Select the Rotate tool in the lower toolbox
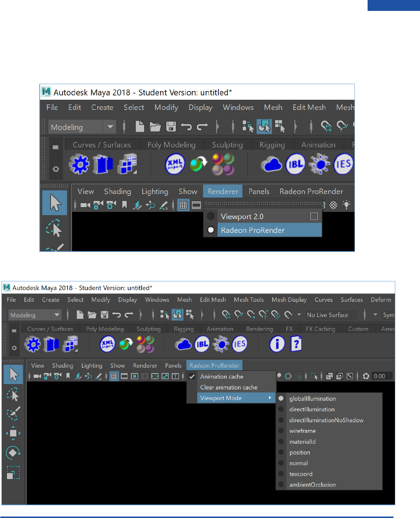 pyautogui.click(x=13, y=453)
